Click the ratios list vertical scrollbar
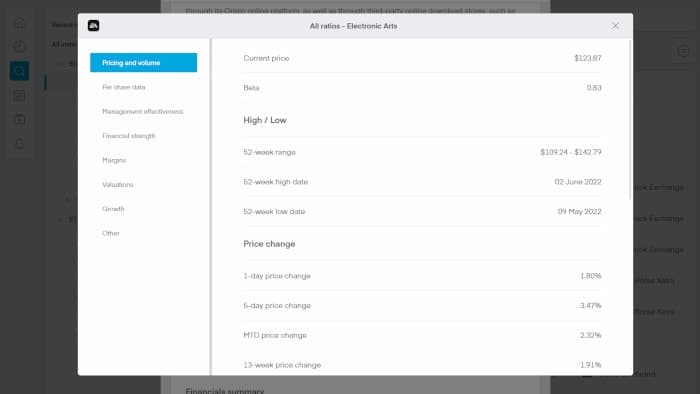Viewport: 700px width, 394px height. click(630, 120)
